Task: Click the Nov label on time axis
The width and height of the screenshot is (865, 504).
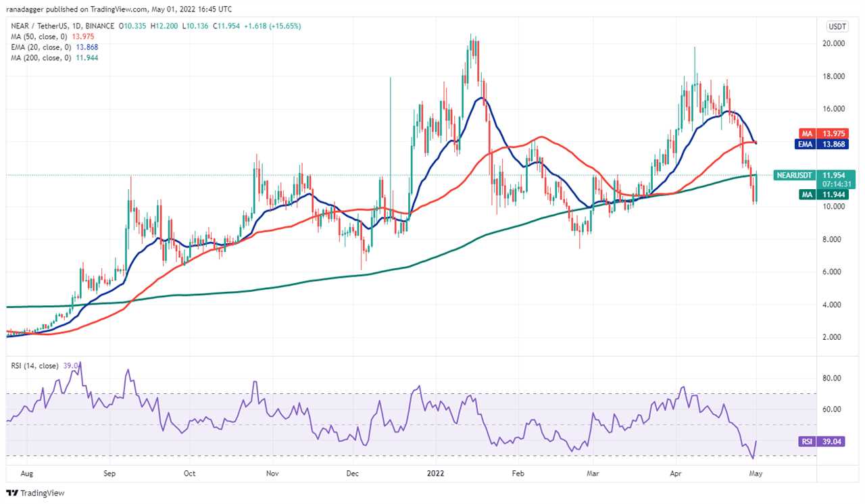Action: pyautogui.click(x=272, y=474)
